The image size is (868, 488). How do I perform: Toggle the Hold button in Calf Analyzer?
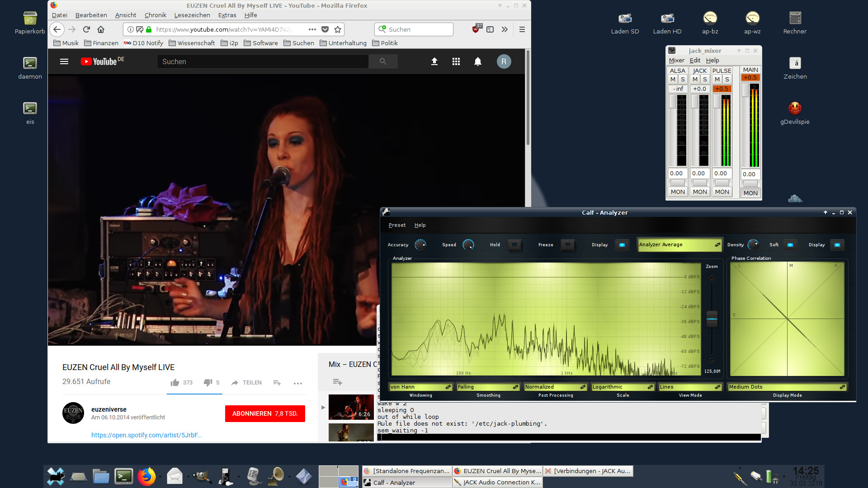coord(514,245)
